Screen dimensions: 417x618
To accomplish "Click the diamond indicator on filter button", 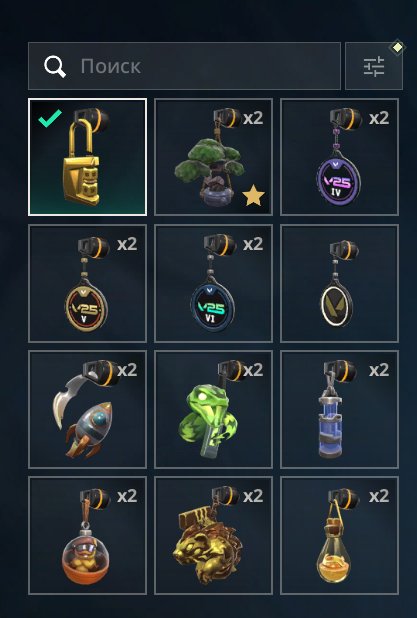I will click(x=397, y=47).
